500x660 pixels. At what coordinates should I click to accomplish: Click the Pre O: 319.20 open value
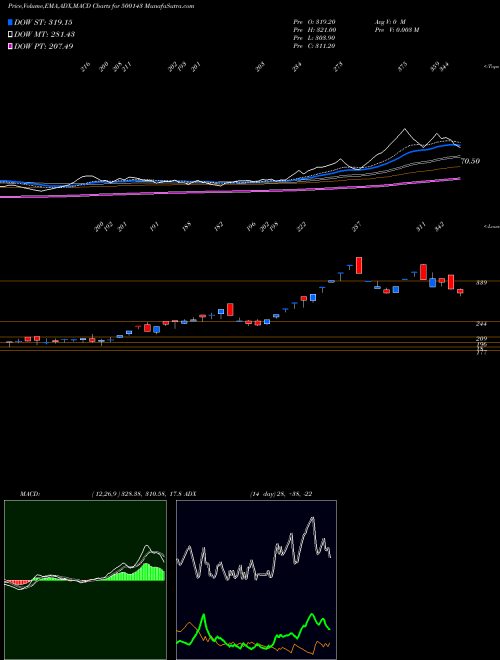314,22
